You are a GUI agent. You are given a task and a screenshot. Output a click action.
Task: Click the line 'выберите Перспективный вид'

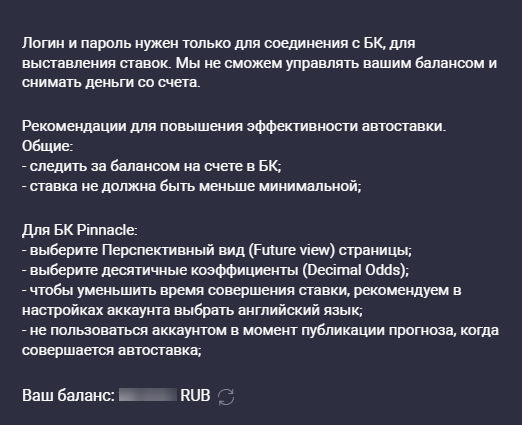pyautogui.click(x=217, y=250)
